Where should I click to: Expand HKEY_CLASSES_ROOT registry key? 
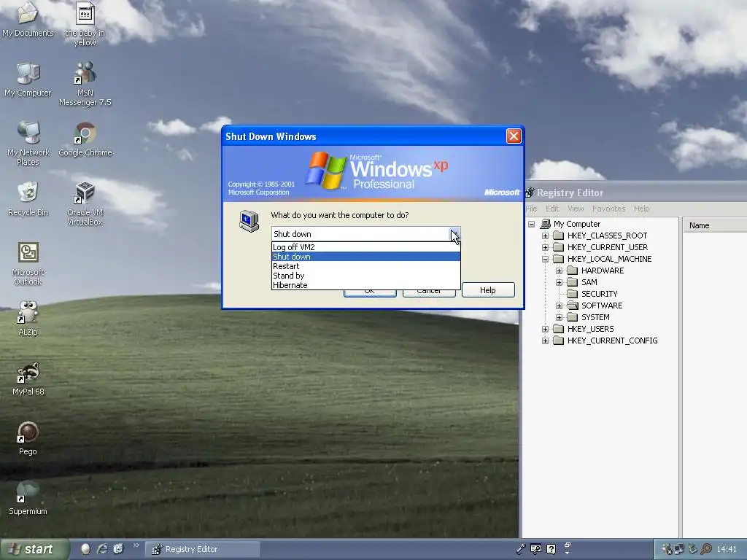546,236
